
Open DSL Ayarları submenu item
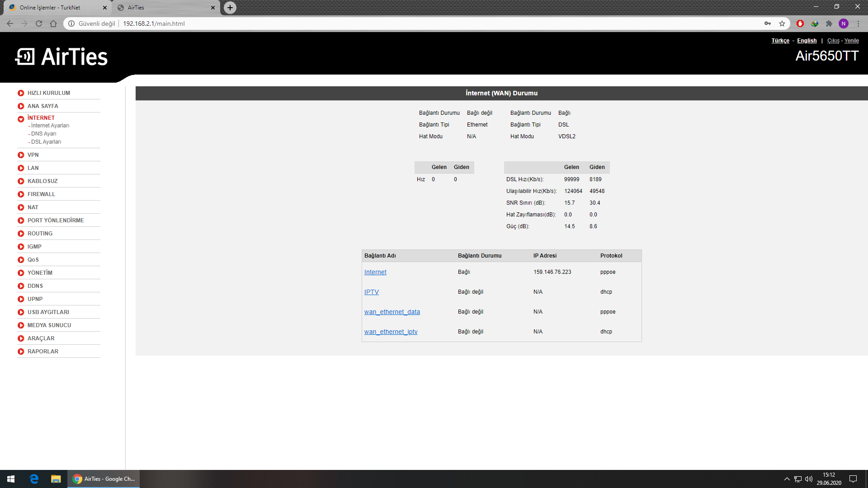pyautogui.click(x=46, y=142)
